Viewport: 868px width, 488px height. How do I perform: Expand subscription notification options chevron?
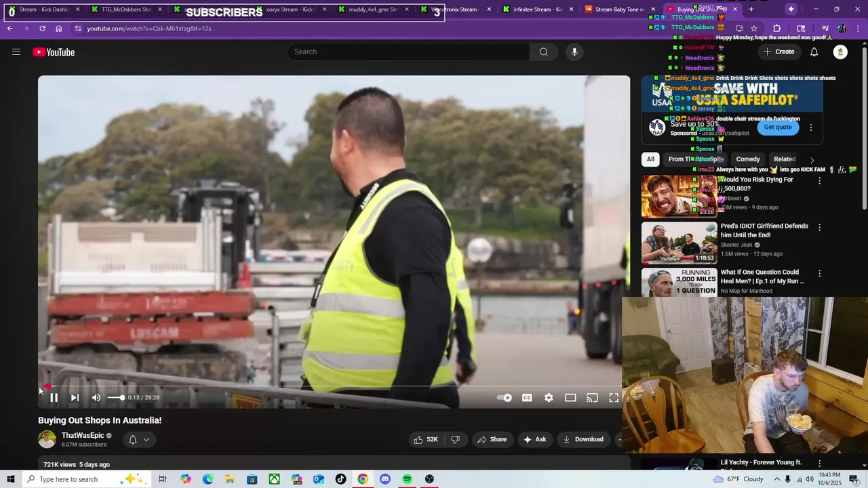coord(146,440)
